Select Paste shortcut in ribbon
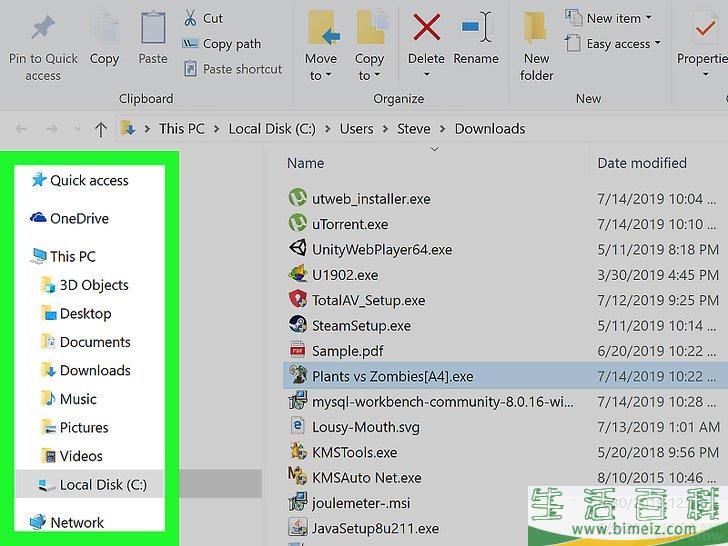Viewport: 728px width, 546px height. [x=233, y=69]
